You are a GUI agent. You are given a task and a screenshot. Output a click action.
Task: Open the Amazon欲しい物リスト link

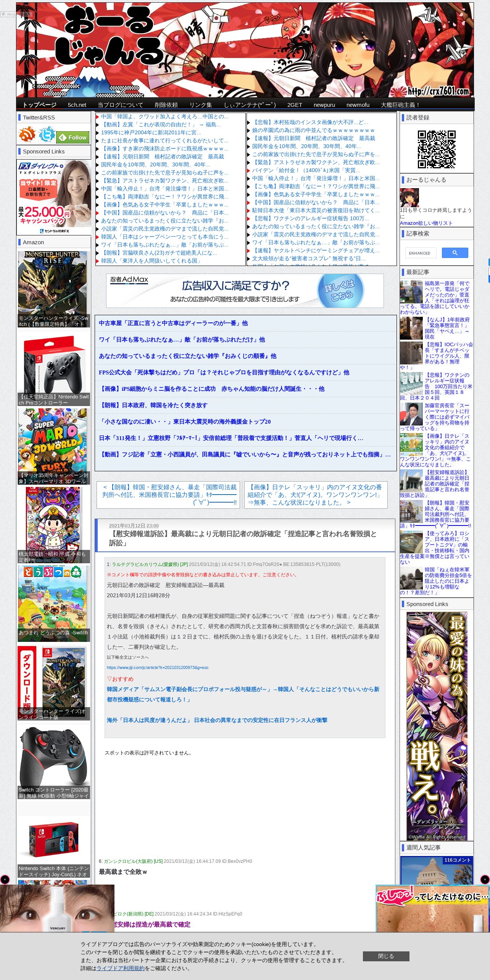pos(426,223)
